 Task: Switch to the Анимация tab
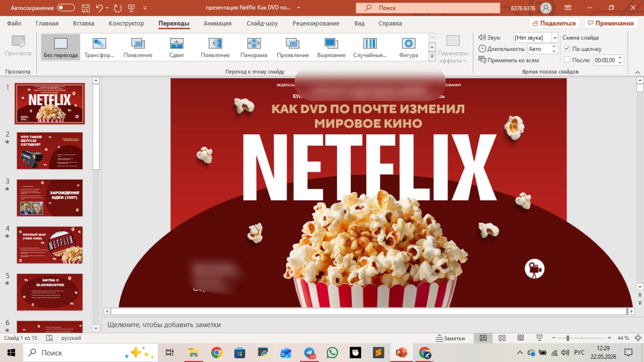click(217, 23)
